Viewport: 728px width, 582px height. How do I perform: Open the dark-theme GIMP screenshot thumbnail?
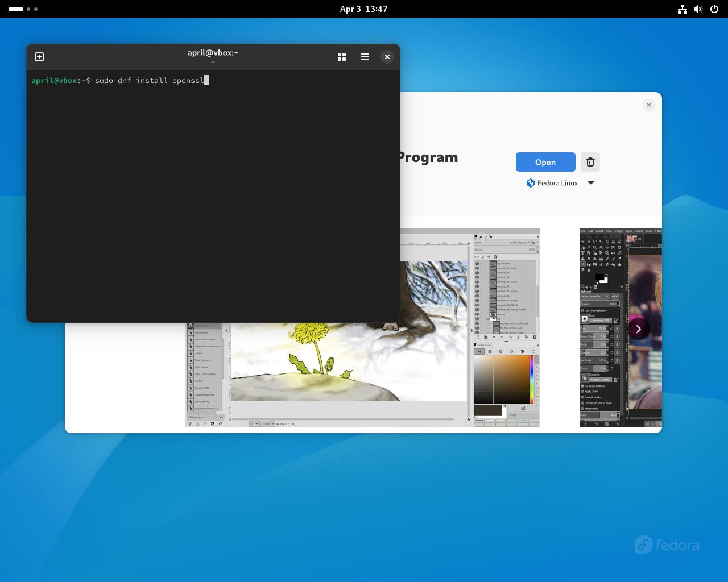(621, 327)
